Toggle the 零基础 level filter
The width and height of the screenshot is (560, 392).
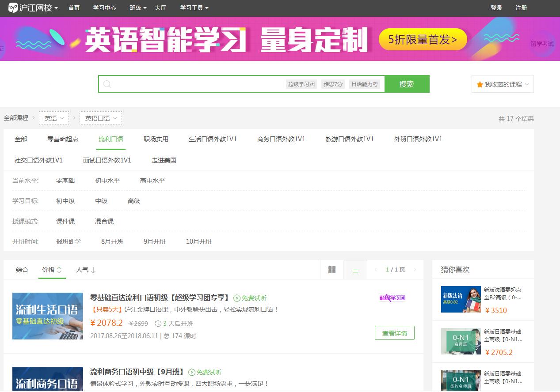click(65, 180)
